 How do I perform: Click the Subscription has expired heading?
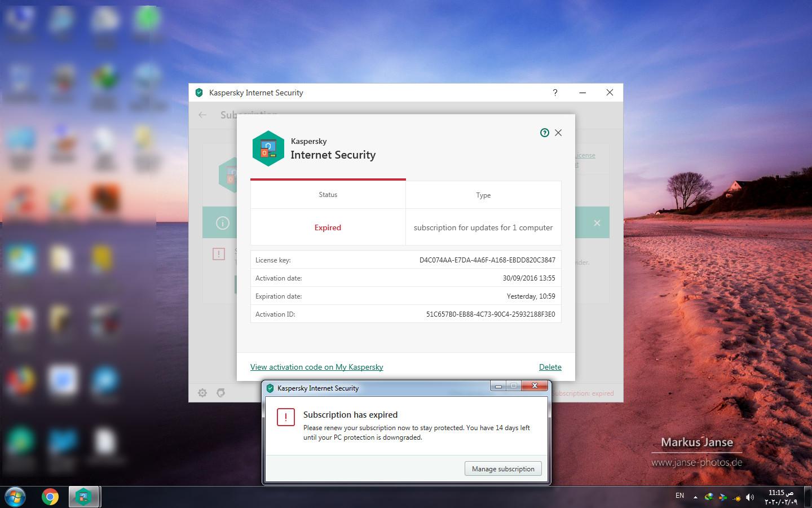pyautogui.click(x=350, y=415)
